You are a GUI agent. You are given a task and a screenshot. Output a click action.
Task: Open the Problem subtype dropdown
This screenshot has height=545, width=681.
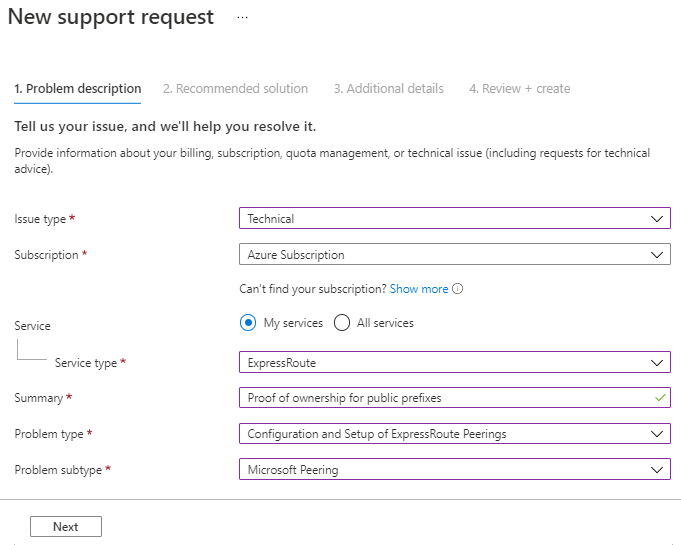click(x=454, y=469)
